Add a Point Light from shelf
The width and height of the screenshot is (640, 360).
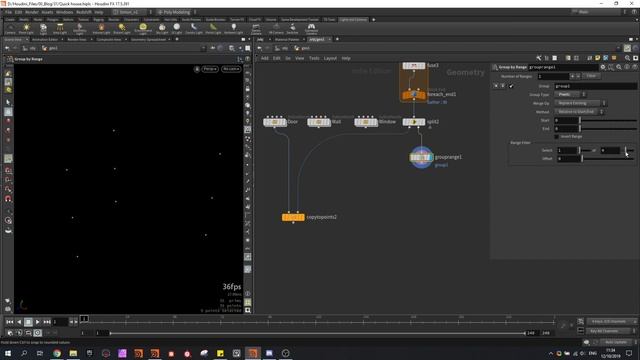pos(26,29)
